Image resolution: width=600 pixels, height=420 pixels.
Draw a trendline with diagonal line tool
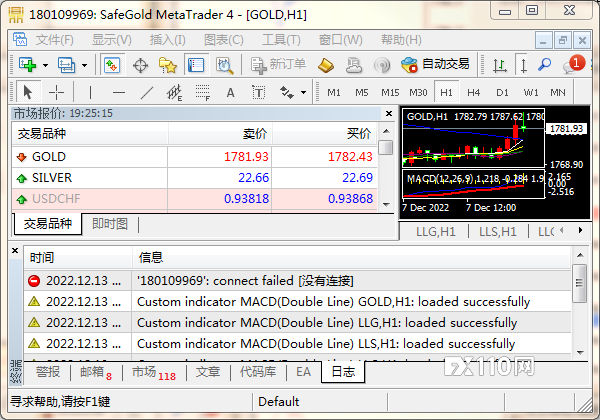[x=147, y=93]
